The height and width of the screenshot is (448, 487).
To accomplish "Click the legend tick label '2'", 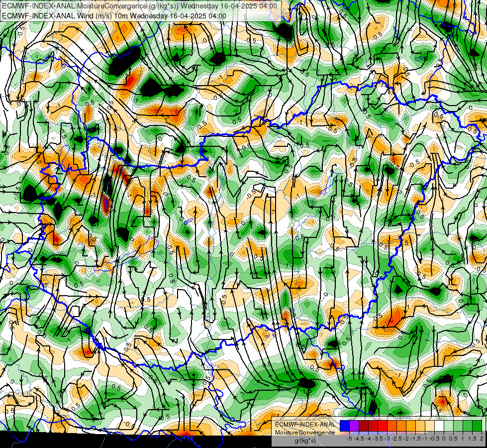I will click(482, 439).
